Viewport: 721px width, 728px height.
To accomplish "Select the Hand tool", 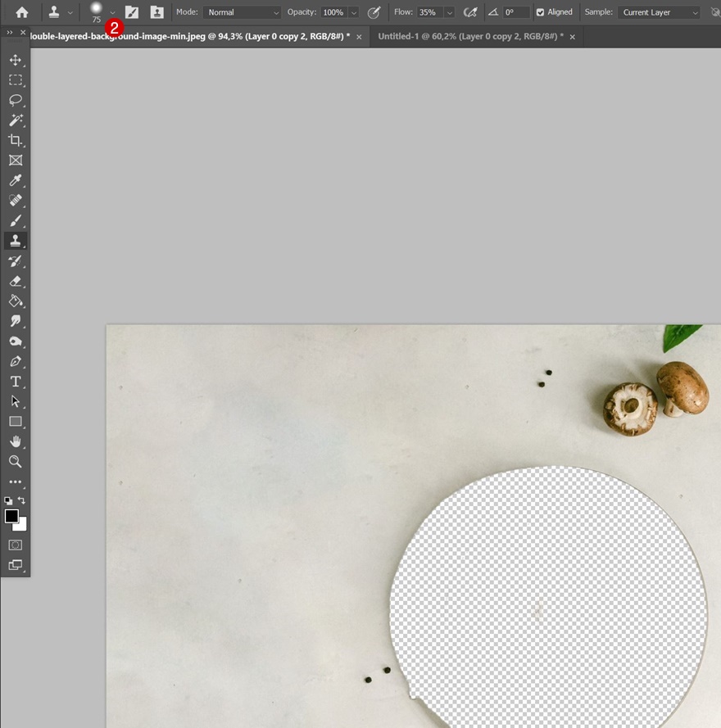I will click(x=15, y=441).
